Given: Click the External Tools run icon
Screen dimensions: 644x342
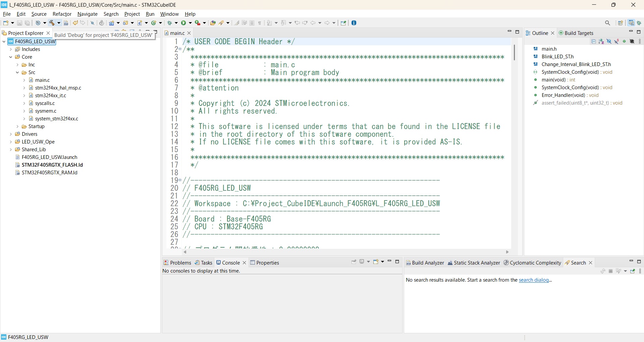Looking at the screenshot, I should click(198, 23).
